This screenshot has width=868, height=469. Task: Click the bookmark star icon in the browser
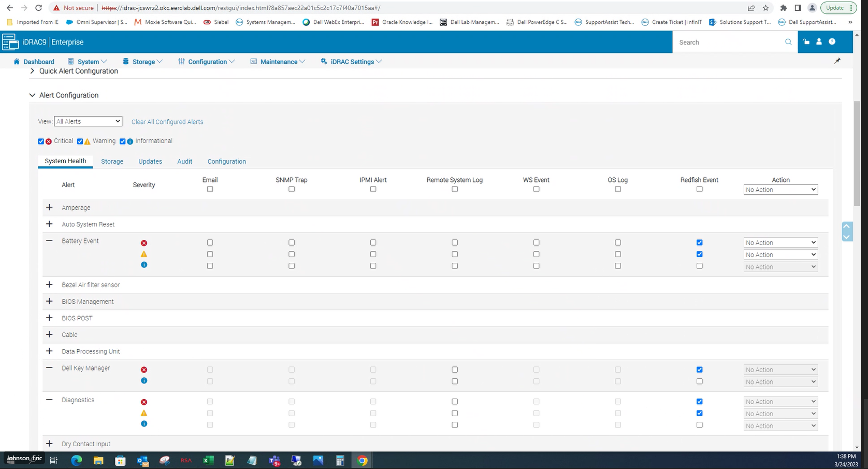[765, 8]
